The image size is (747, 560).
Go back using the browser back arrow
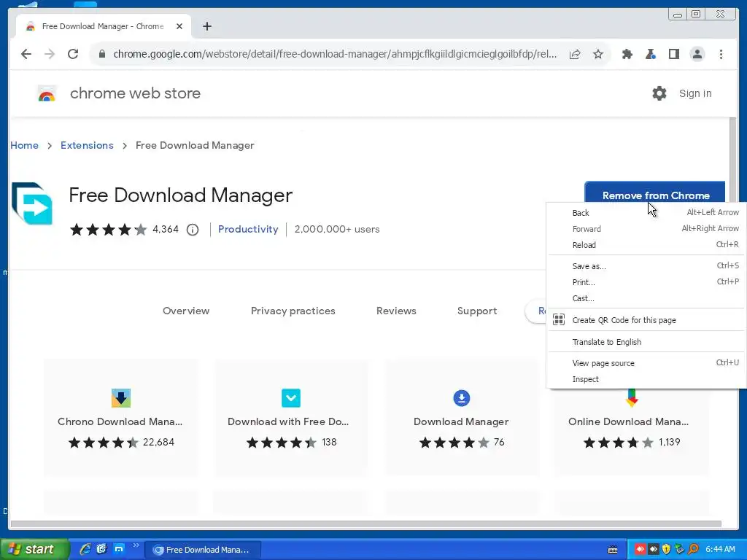(26, 54)
